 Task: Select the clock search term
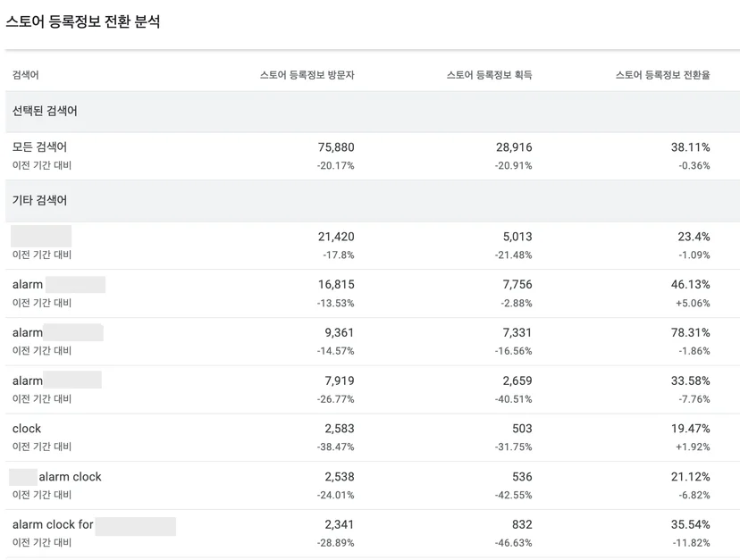(x=27, y=429)
